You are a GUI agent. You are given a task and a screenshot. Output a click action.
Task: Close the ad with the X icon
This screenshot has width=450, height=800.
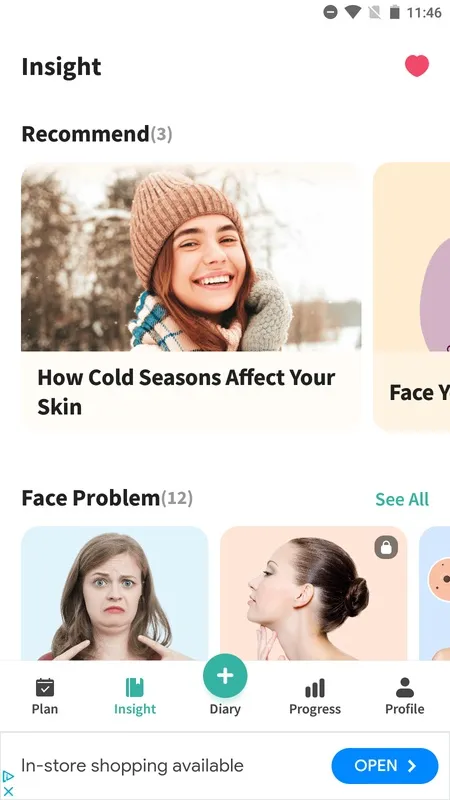coord(8,791)
